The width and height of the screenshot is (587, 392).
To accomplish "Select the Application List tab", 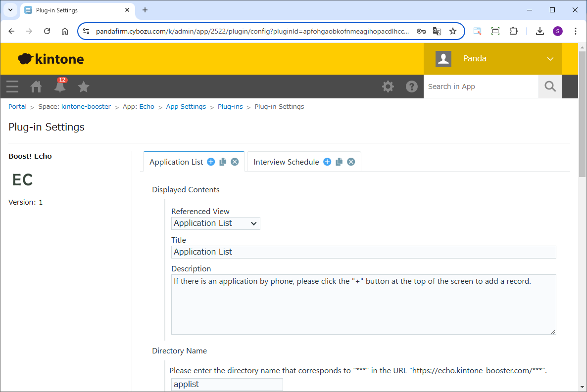I will click(x=176, y=162).
